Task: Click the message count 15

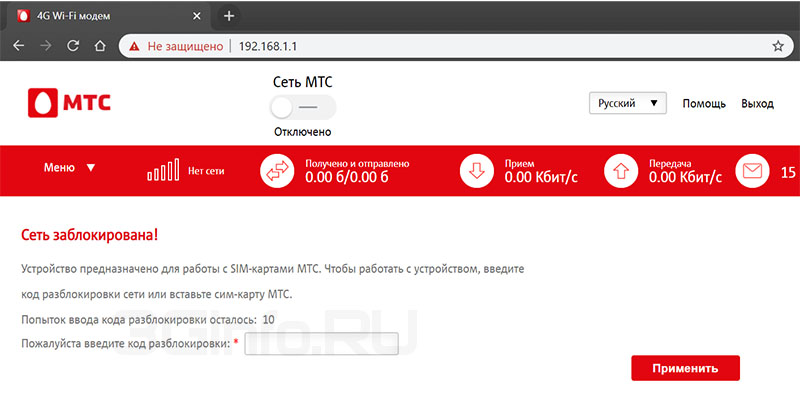Action: tap(788, 173)
